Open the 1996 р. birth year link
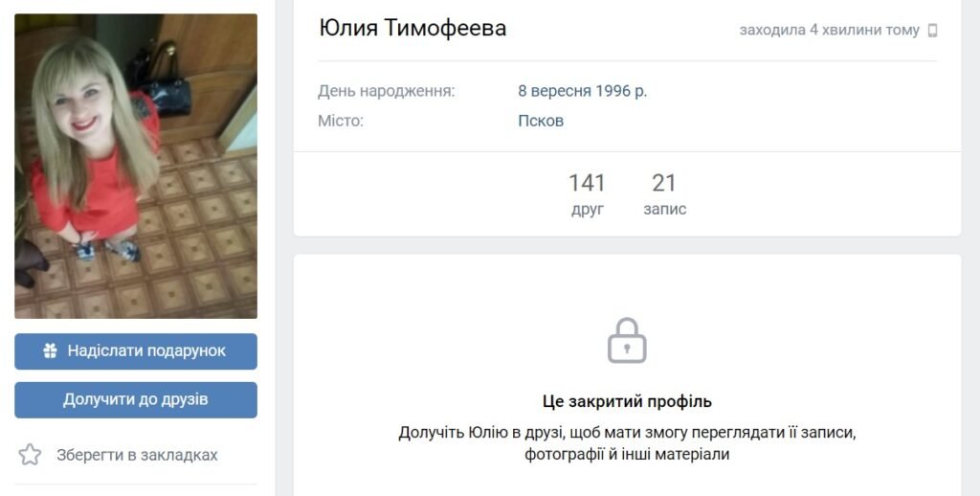Viewport: 980px width, 496px height. pyautogui.click(x=621, y=91)
